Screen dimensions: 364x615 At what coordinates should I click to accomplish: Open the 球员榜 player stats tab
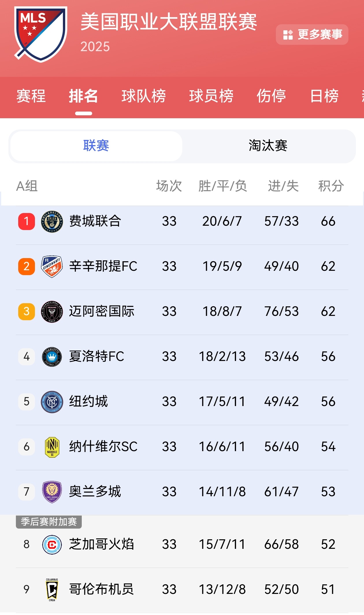tap(211, 96)
